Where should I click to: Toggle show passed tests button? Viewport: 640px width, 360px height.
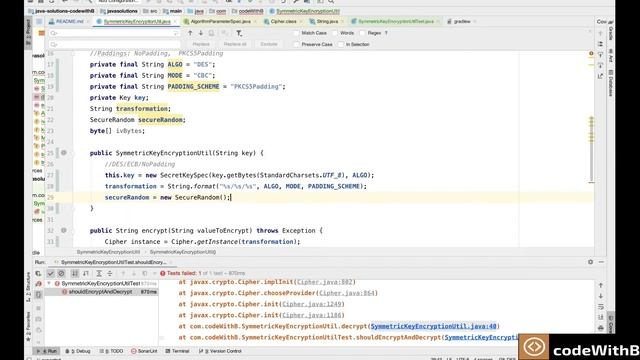(x=51, y=273)
